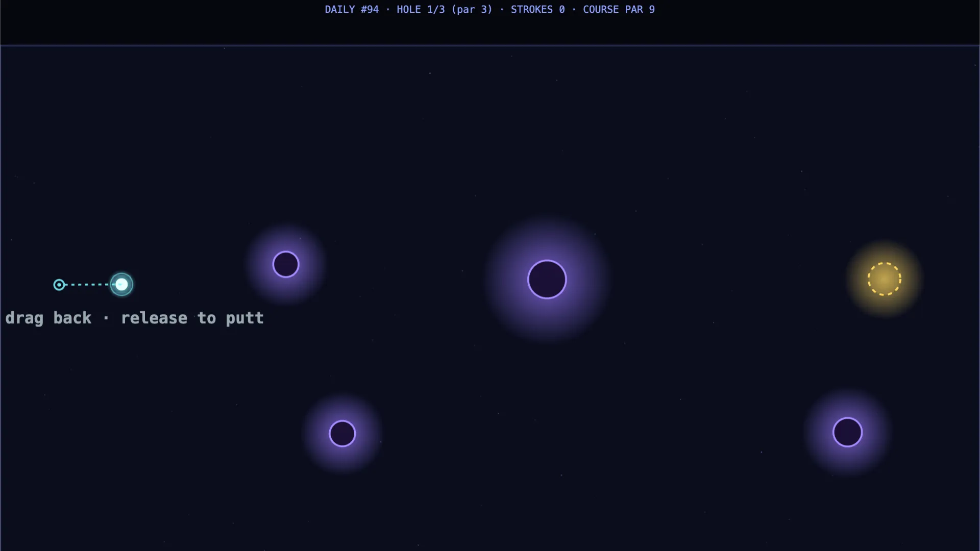Viewport: 980px width, 551px height.
Task: Click the large central gravity well
Action: click(547, 280)
